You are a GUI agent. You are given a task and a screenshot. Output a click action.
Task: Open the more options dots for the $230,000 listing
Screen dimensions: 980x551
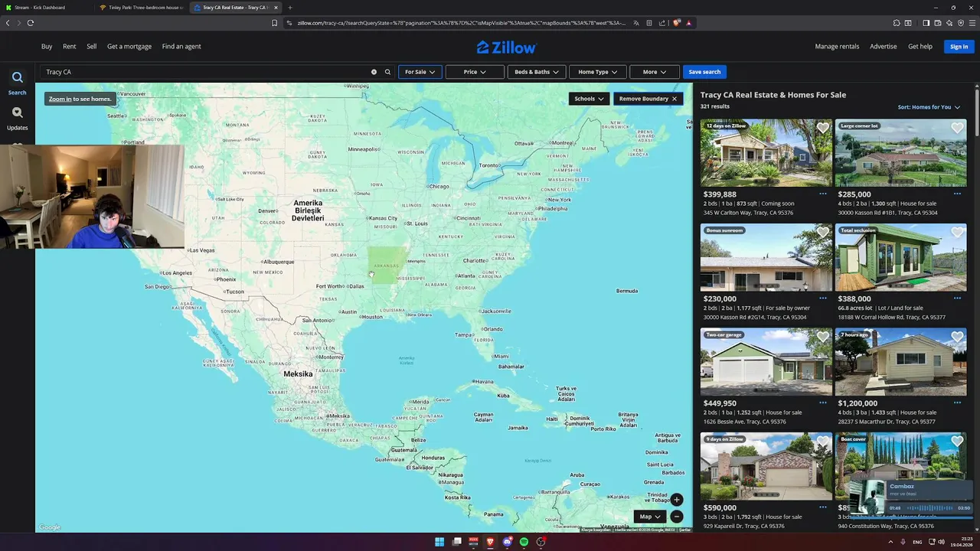[823, 298]
